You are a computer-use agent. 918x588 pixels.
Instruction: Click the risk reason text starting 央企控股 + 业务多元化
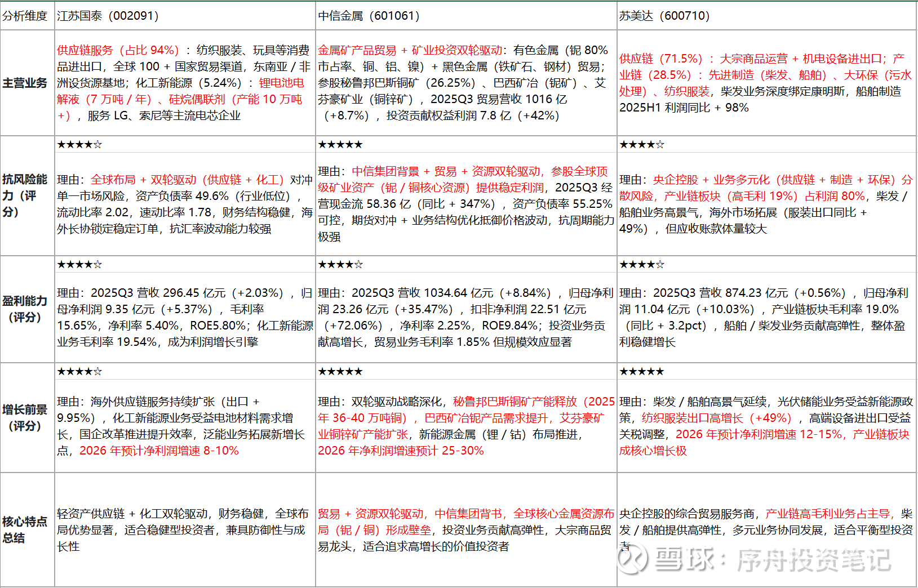pyautogui.click(x=766, y=204)
